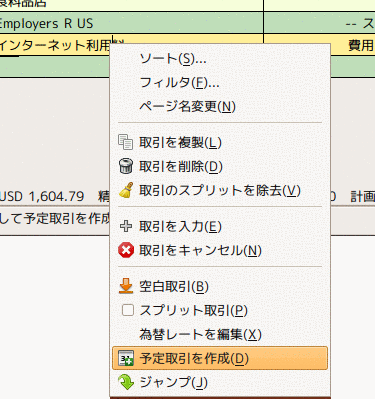This screenshot has width=375, height=399.
Task: Click the plus icon beside 取引を入力
Action: coord(126,227)
